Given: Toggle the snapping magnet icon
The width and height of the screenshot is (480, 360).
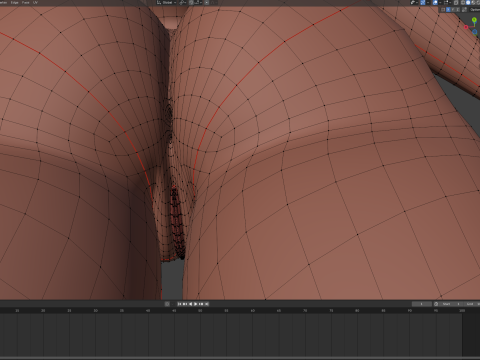Looking at the screenshot, I should pyautogui.click(x=191, y=2).
